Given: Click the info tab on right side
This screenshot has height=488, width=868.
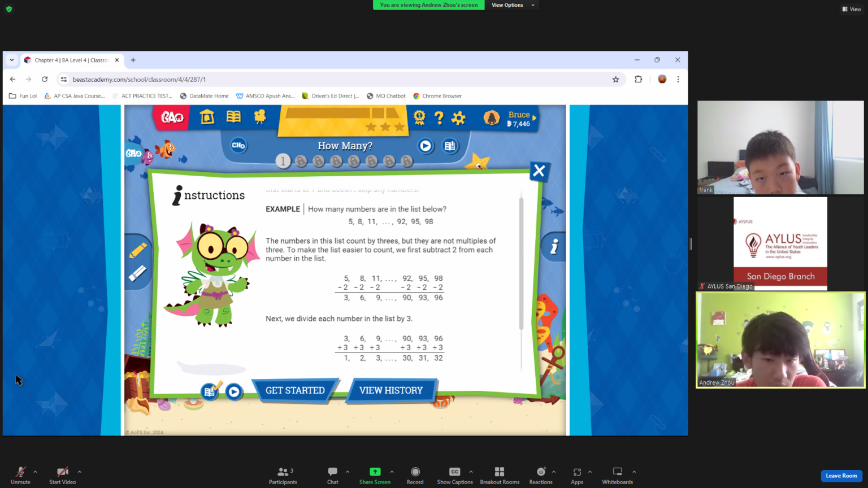Looking at the screenshot, I should [554, 246].
